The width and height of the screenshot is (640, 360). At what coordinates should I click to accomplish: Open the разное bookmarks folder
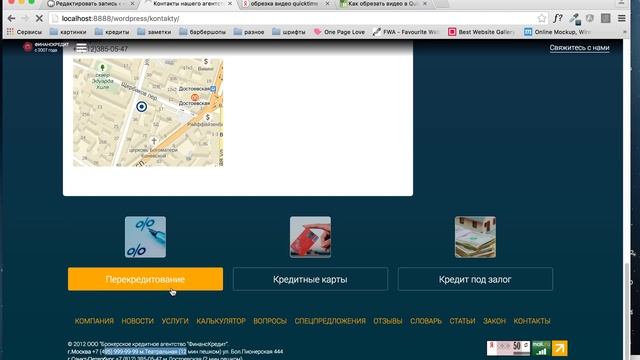[x=249, y=32]
